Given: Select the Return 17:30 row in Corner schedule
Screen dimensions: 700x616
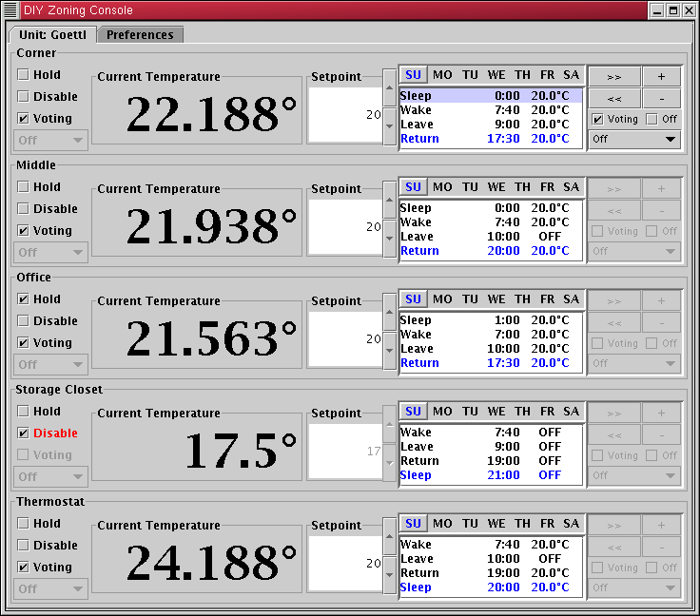Looking at the screenshot, I should pyautogui.click(x=490, y=139).
